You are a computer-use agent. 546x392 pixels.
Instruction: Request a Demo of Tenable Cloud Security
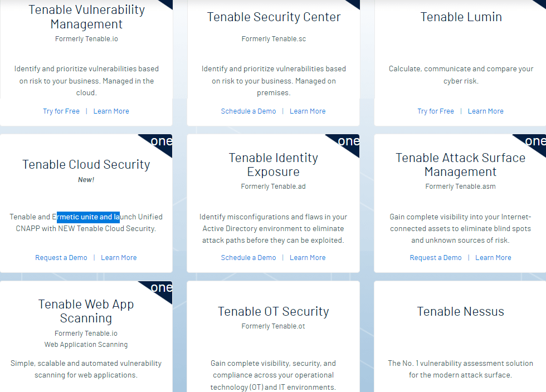point(61,257)
